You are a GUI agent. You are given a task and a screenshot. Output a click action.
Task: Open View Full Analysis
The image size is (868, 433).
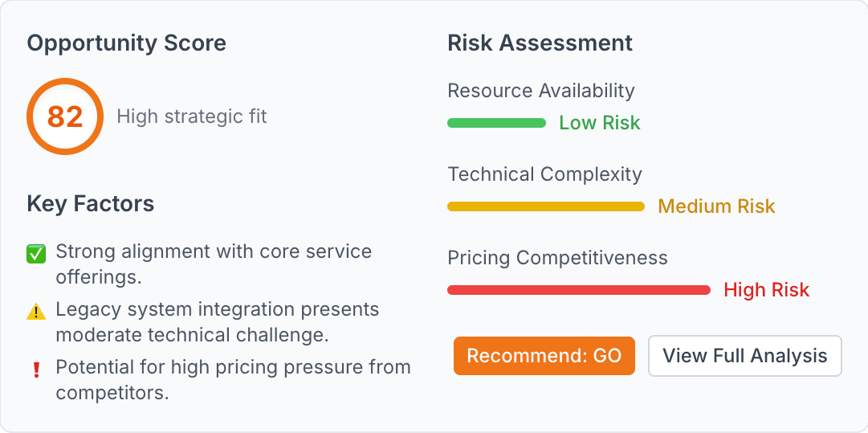(x=744, y=356)
